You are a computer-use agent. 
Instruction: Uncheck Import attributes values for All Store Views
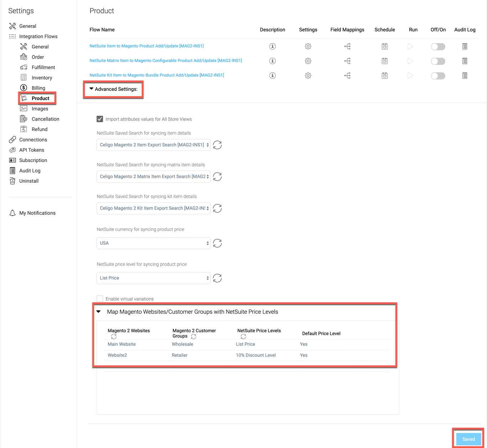(x=100, y=119)
